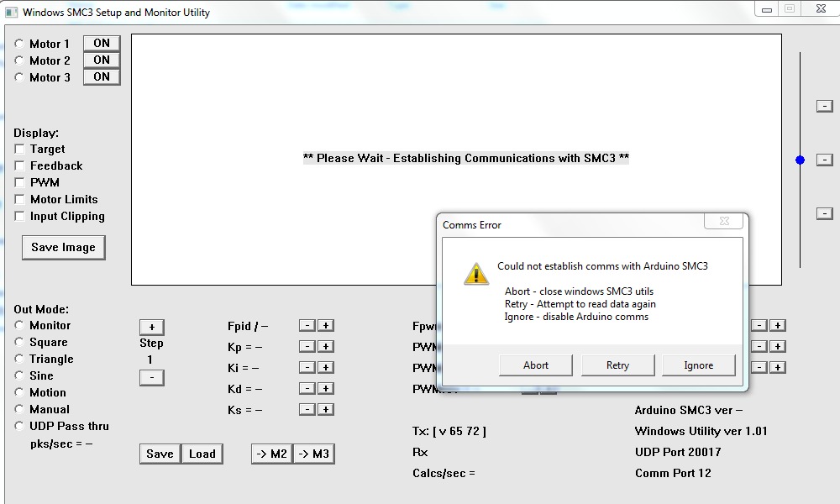The height and width of the screenshot is (504, 840).
Task: Toggle the Motor 2 ON button
Action: click(x=102, y=60)
